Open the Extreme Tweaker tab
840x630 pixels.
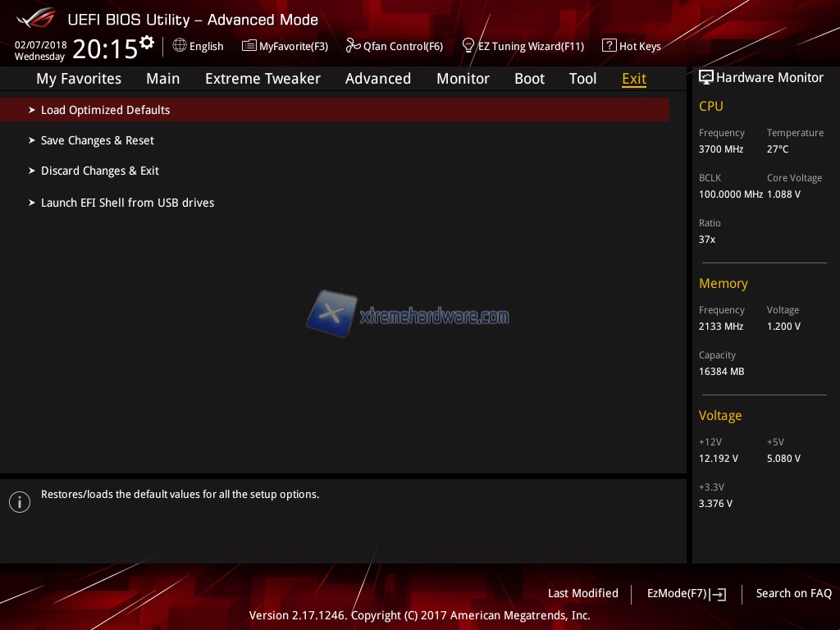[262, 79]
